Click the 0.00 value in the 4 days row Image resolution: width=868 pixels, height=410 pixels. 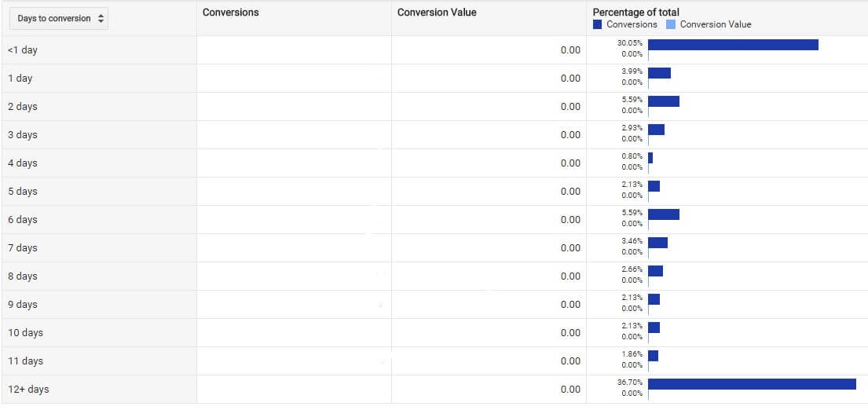point(570,163)
